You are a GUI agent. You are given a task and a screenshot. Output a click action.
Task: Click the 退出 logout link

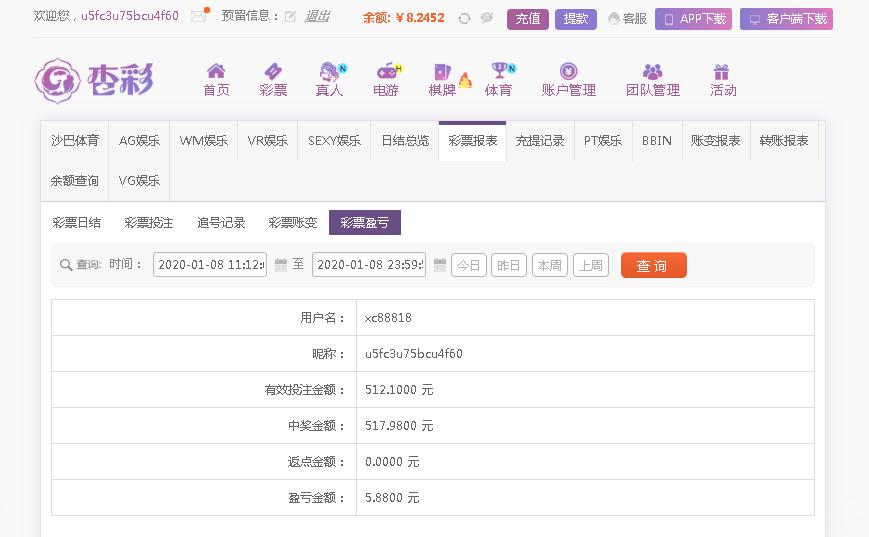click(x=317, y=16)
